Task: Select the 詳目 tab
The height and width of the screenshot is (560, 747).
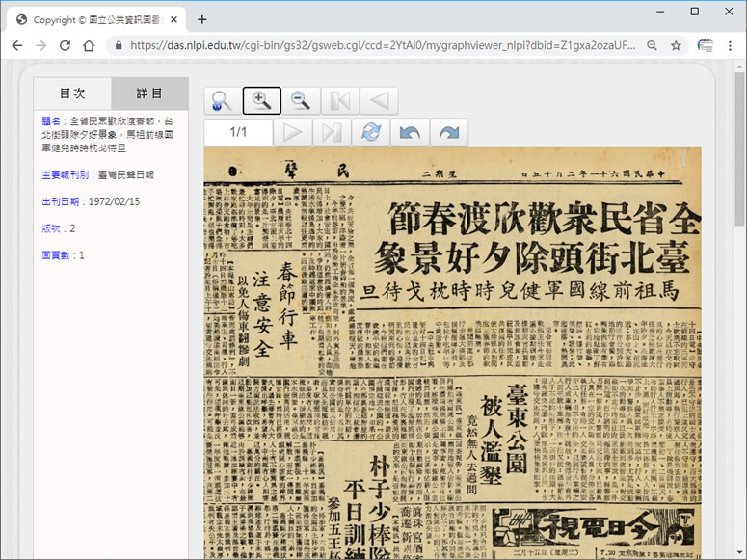Action: [x=149, y=93]
